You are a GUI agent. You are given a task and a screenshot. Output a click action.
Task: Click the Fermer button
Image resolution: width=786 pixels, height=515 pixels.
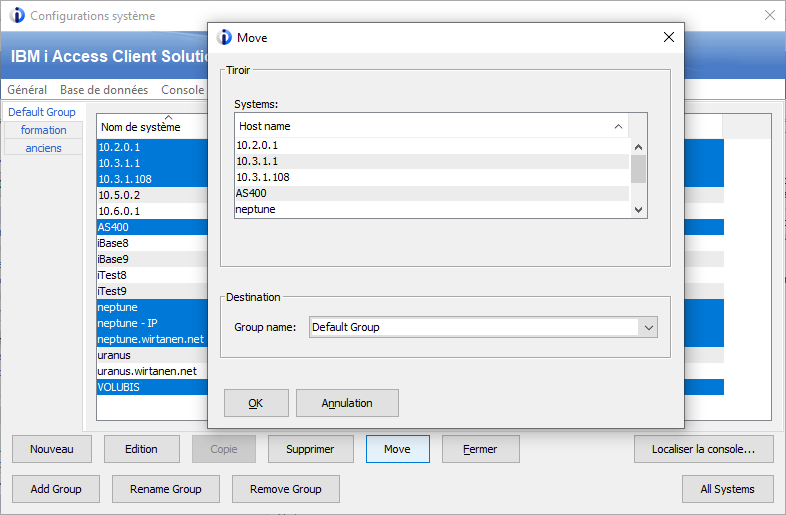coord(480,449)
